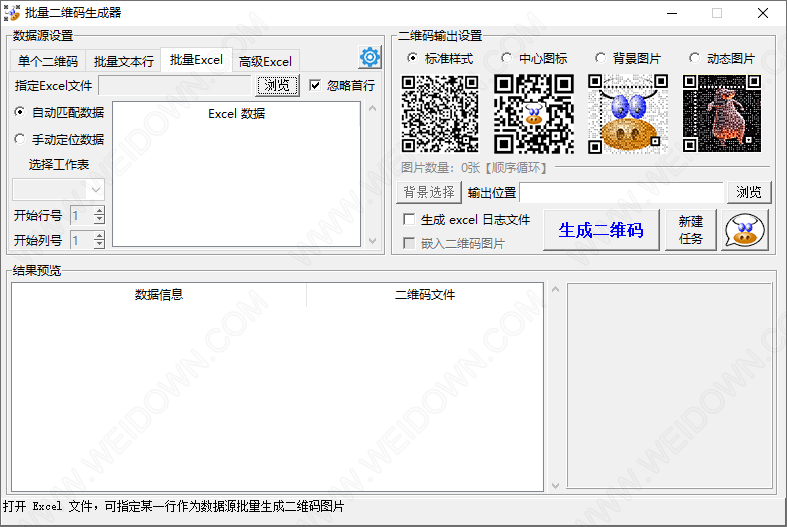Click the 输出位置 path field
Image resolution: width=787 pixels, height=527 pixels.
(621, 192)
